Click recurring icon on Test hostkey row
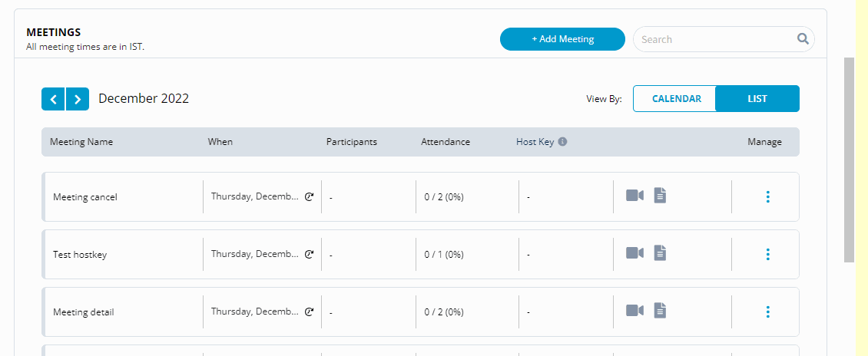 pyautogui.click(x=310, y=255)
